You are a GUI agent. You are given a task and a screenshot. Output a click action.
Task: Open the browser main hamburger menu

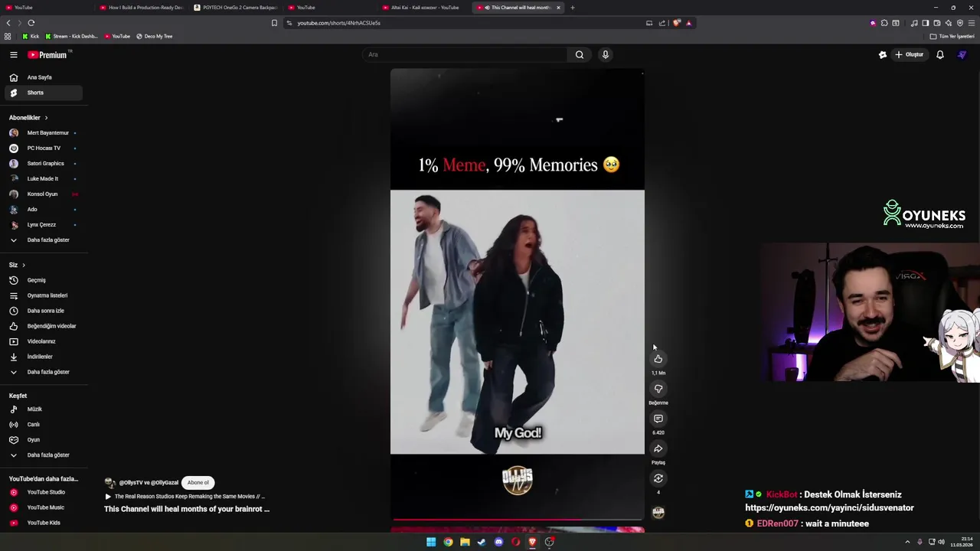(971, 23)
